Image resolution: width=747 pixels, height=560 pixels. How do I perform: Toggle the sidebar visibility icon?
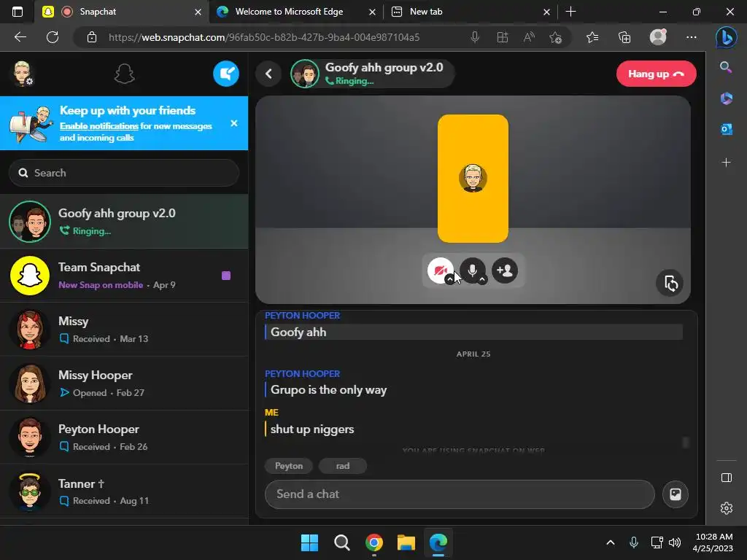(x=726, y=478)
